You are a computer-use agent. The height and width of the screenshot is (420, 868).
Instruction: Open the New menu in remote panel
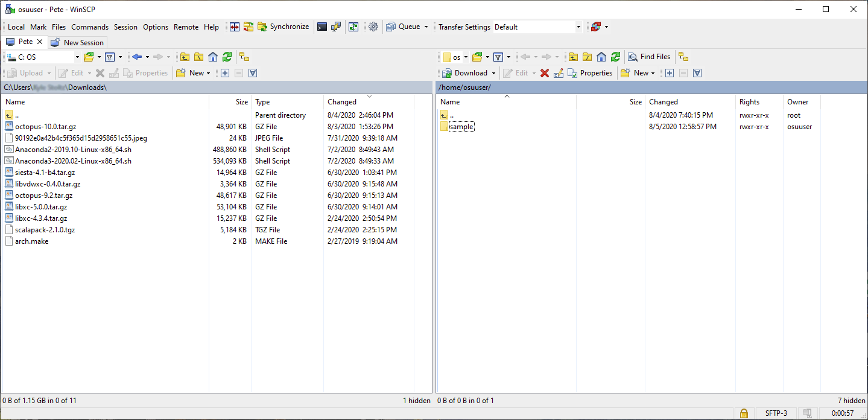pyautogui.click(x=638, y=73)
